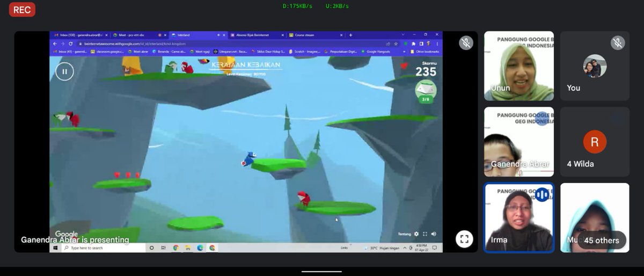Toggle the game's fullscreen icon
644x276 pixels.
tap(425, 234)
